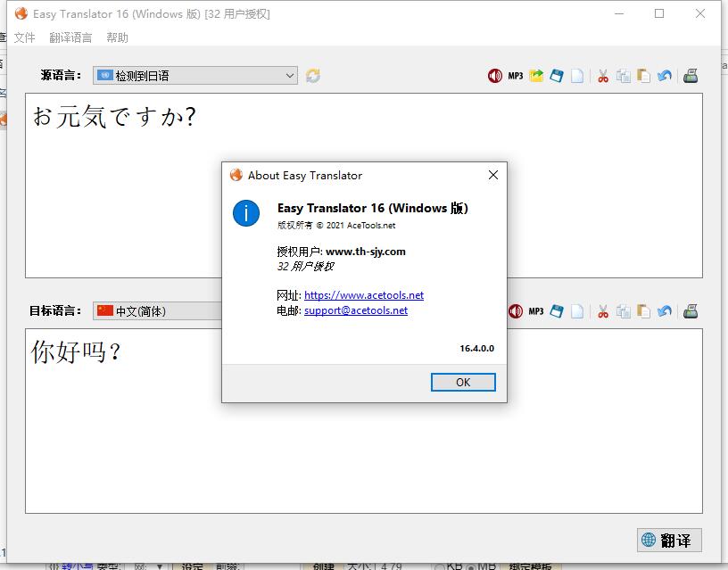Export source text audio via the MP3 icon
The width and height of the screenshot is (728, 570).
click(x=516, y=76)
